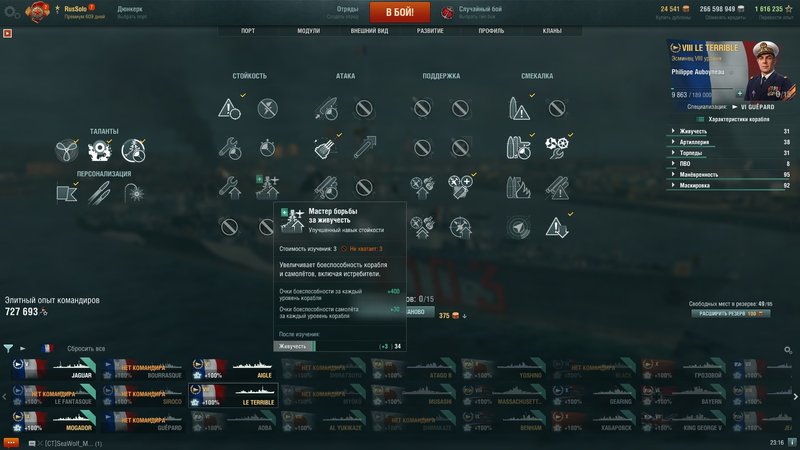Image resolution: width=800 pixels, height=450 pixels.
Task: Open carousel settings gear icon
Action: pyautogui.click(x=788, y=350)
